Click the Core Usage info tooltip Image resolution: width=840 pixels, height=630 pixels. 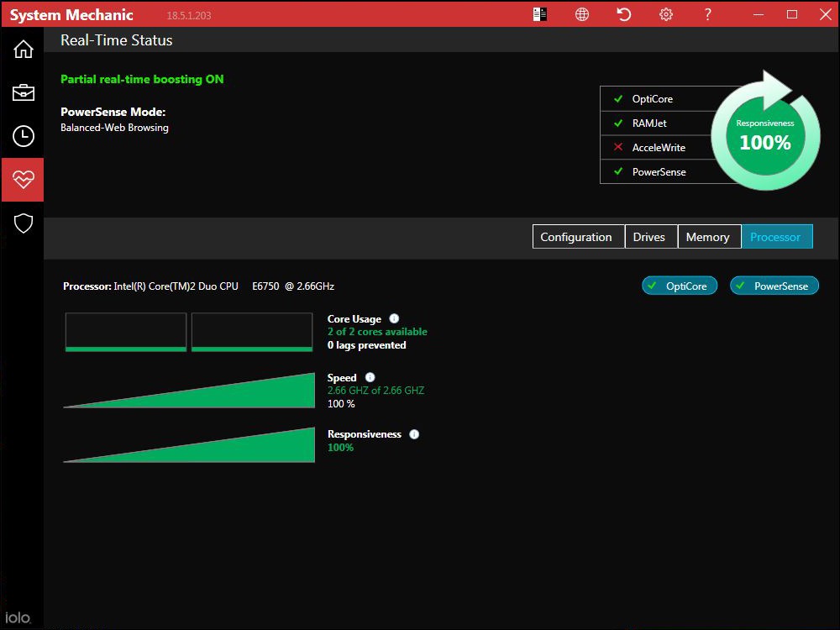pos(393,318)
